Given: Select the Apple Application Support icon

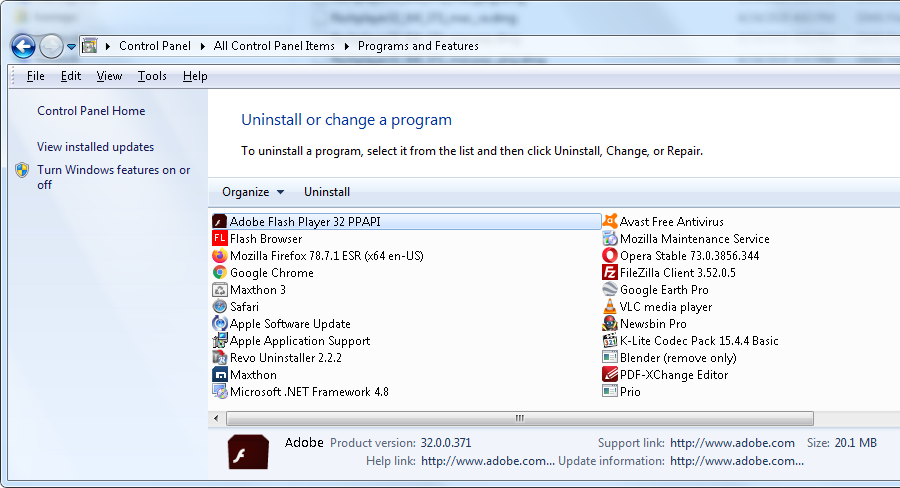Looking at the screenshot, I should 219,340.
